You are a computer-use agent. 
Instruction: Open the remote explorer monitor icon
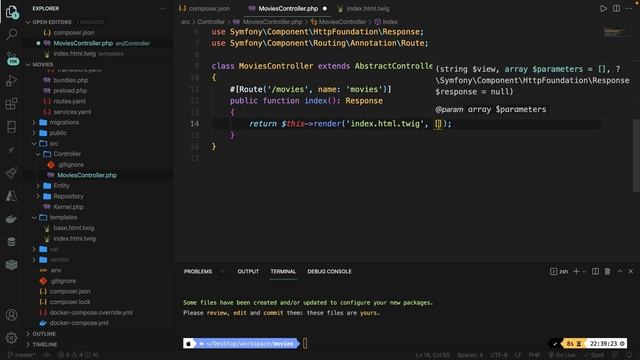[11, 127]
